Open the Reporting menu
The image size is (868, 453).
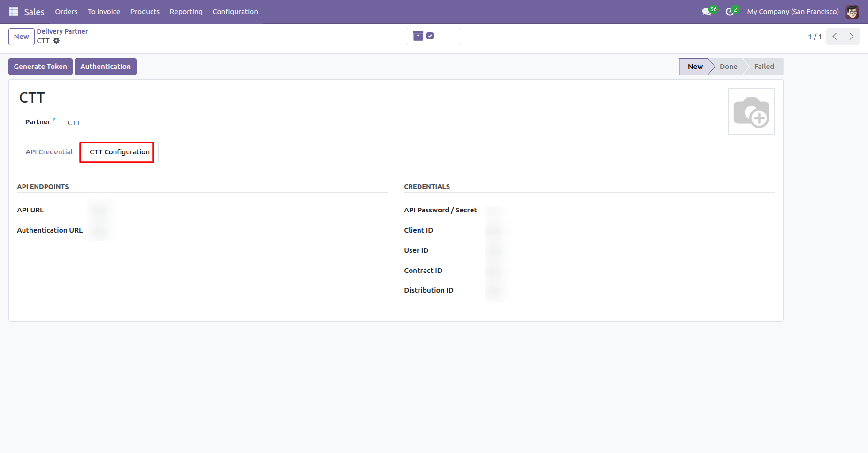(x=186, y=12)
